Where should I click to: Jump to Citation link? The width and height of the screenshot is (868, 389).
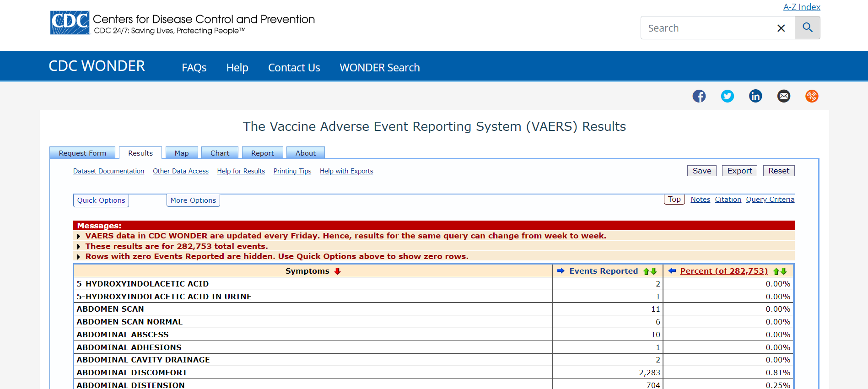[x=728, y=200]
